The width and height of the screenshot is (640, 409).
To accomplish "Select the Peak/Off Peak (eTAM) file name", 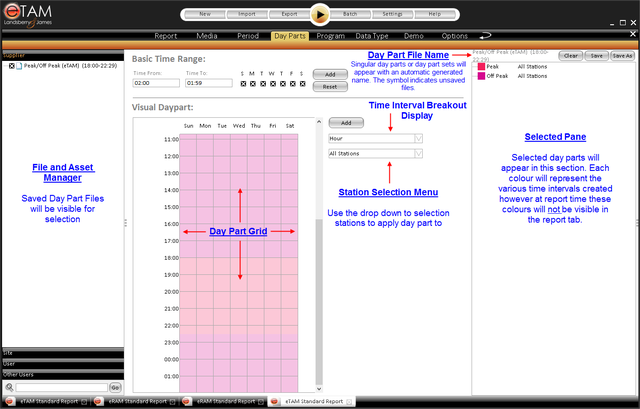I will coord(70,66).
